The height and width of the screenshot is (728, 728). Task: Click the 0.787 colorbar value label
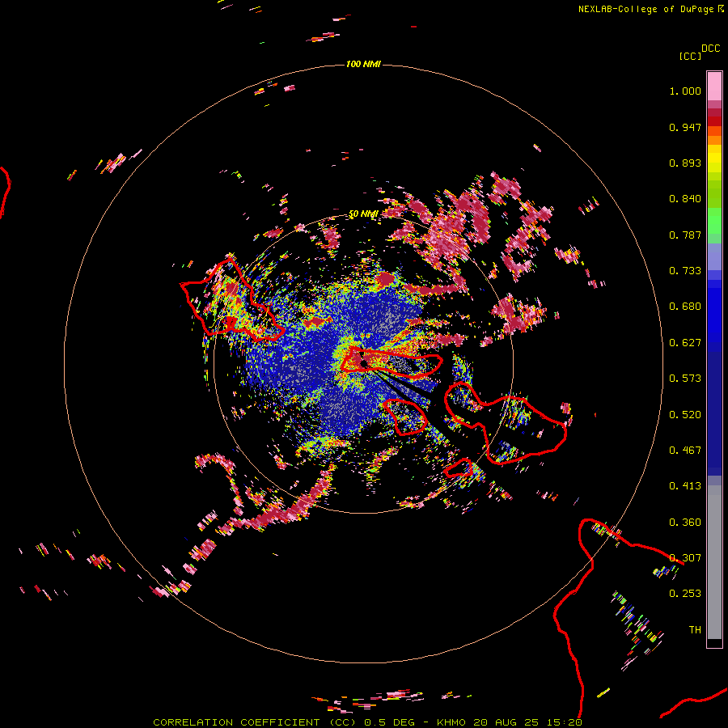pyautogui.click(x=685, y=235)
